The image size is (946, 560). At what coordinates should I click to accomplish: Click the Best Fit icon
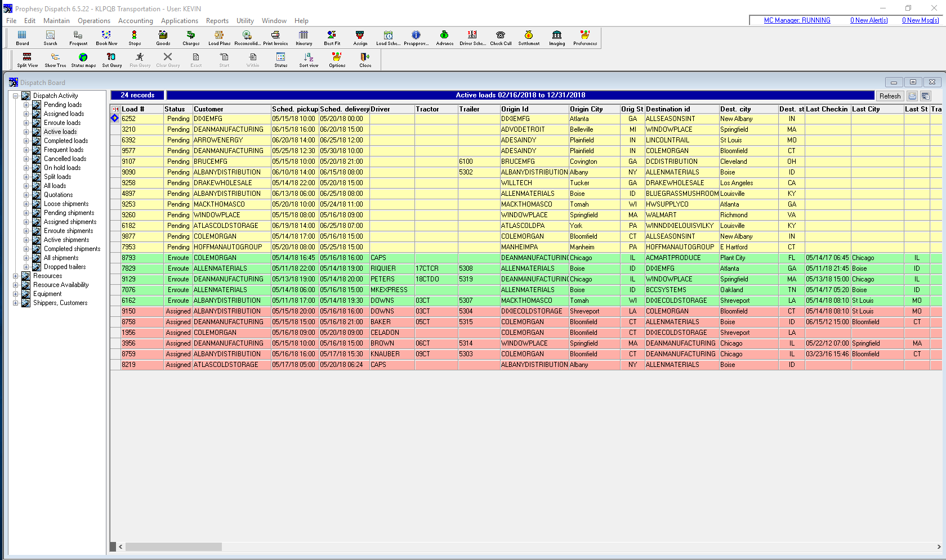[x=332, y=38]
